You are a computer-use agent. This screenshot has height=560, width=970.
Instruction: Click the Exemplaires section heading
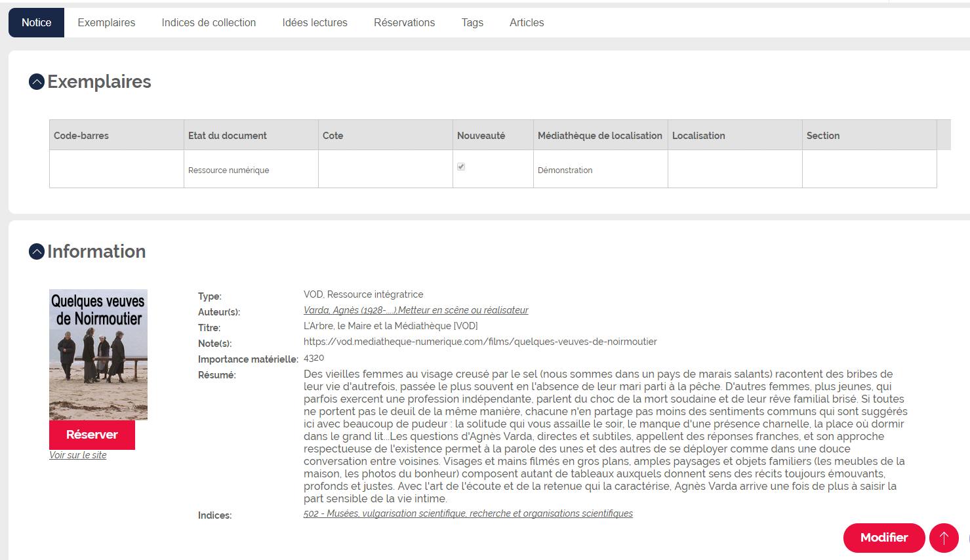tap(99, 82)
